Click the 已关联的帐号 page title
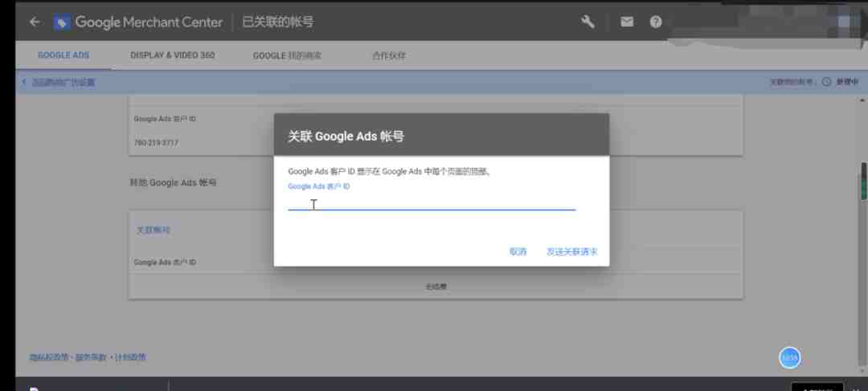 (278, 22)
